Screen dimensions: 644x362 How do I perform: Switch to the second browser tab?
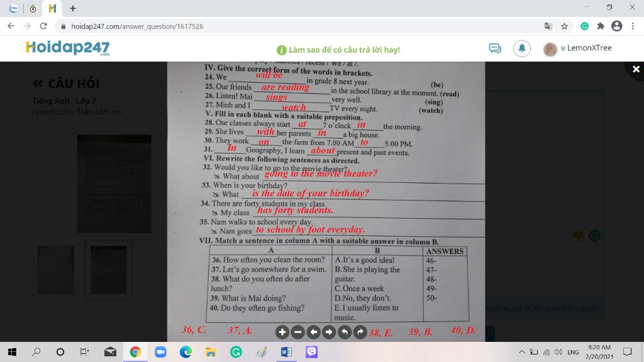33,8
